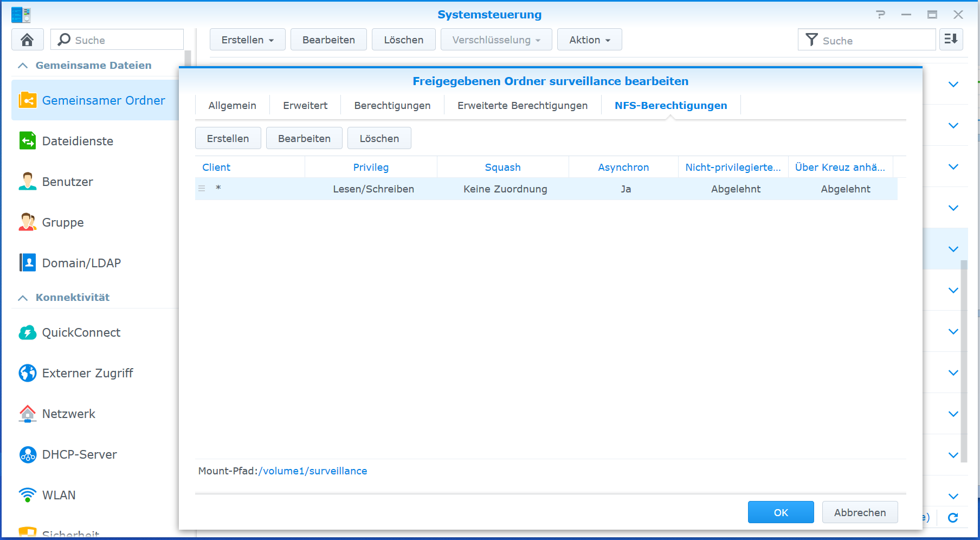
Task: Select the Benutzer user icon
Action: (27, 182)
